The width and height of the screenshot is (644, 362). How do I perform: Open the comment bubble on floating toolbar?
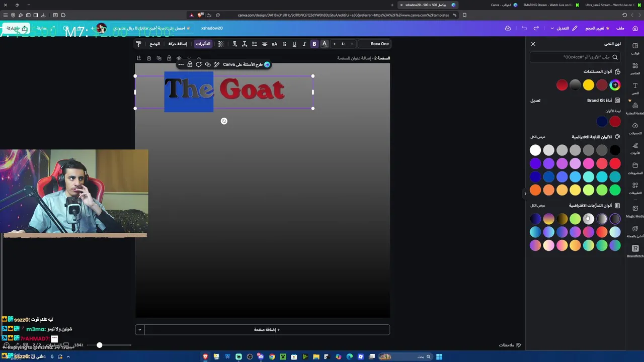click(199, 64)
